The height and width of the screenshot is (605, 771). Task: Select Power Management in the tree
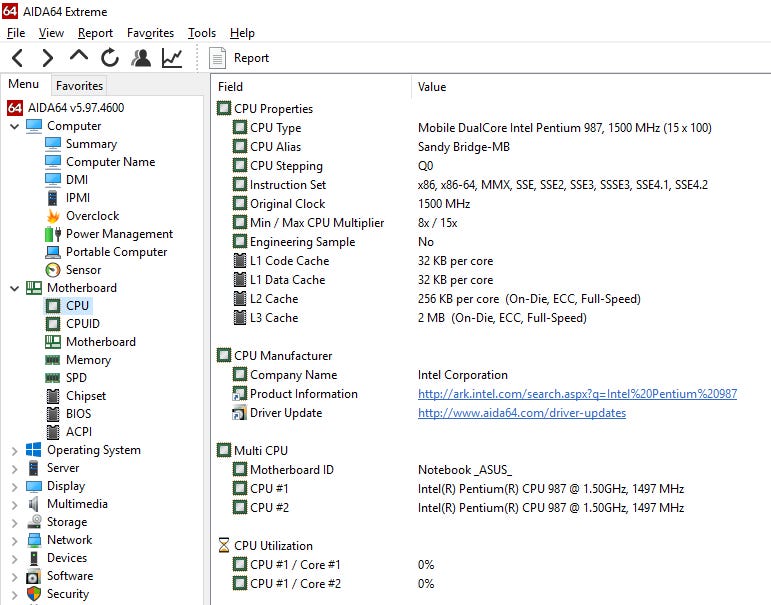(x=118, y=234)
